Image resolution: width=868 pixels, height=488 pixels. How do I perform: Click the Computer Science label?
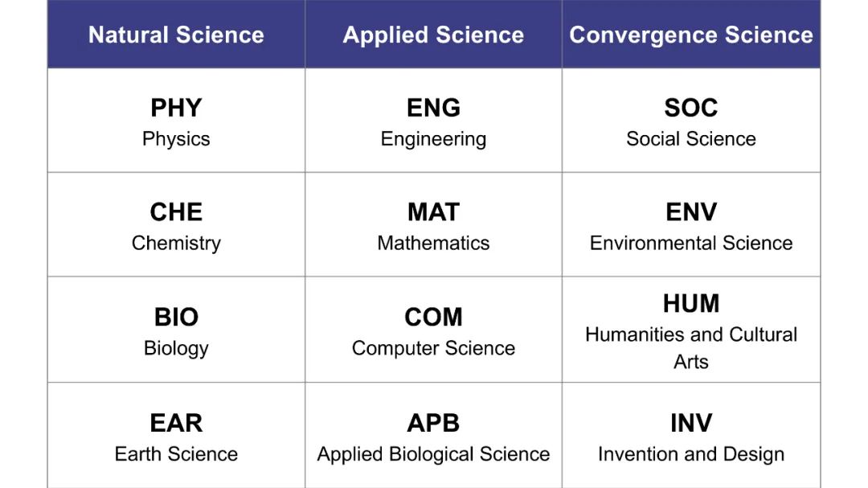[x=433, y=348]
